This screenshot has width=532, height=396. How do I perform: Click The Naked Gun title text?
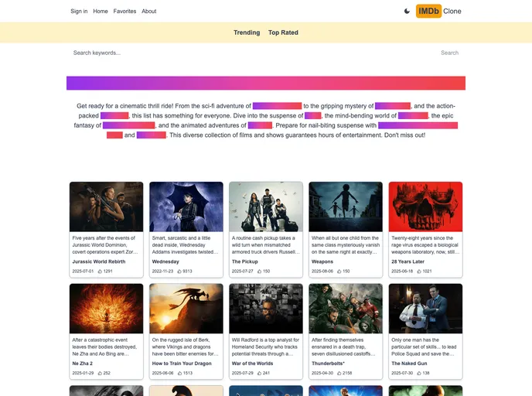pyautogui.click(x=409, y=364)
